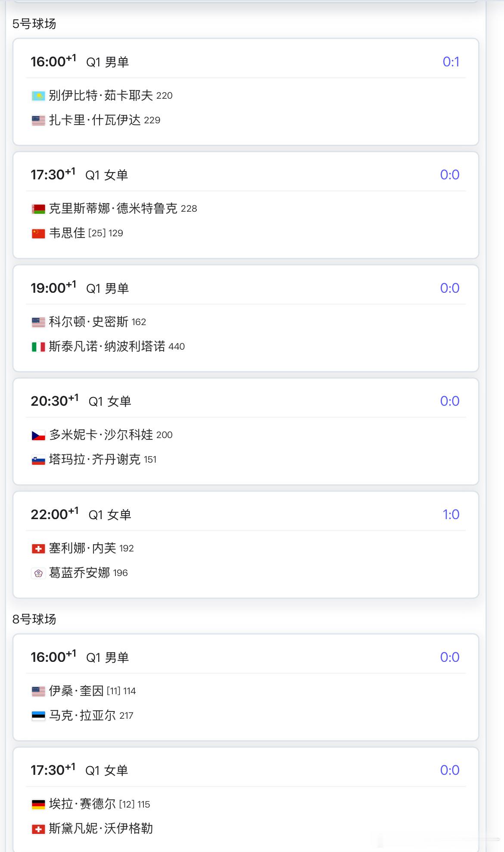
Task: Select the 8号球场 court heading
Action: click(x=34, y=619)
